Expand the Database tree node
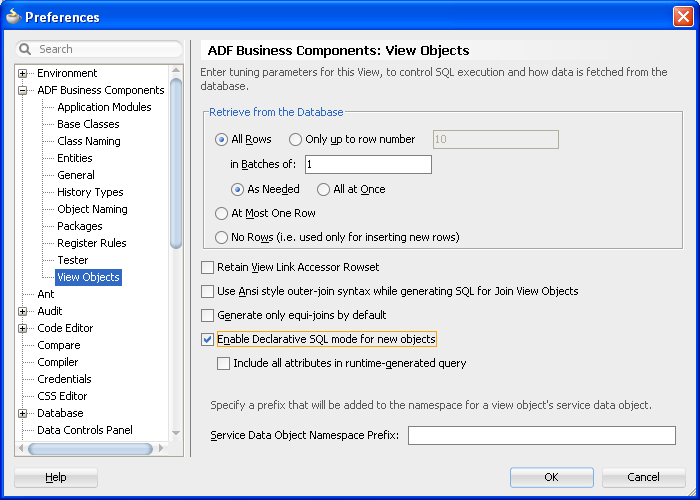 tap(22, 413)
